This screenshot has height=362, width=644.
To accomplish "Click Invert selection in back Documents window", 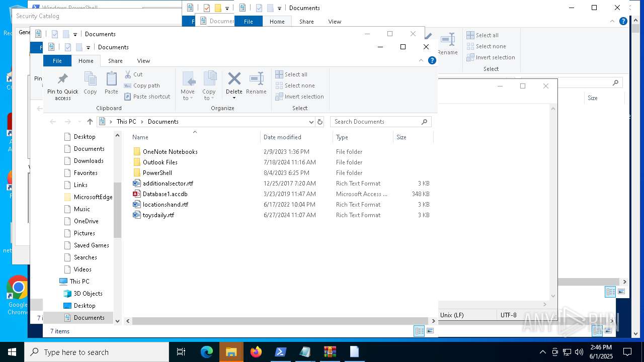I will [491, 57].
